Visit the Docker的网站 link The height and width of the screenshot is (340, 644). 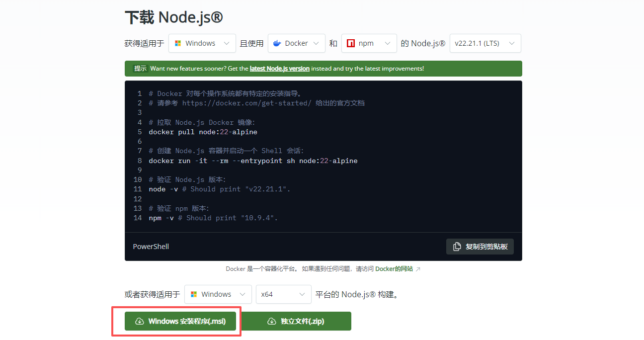[x=394, y=269]
